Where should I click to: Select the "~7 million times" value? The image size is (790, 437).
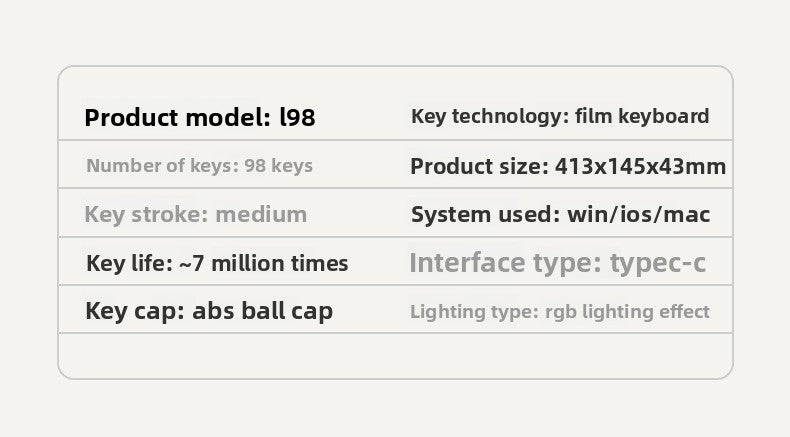(x=263, y=264)
